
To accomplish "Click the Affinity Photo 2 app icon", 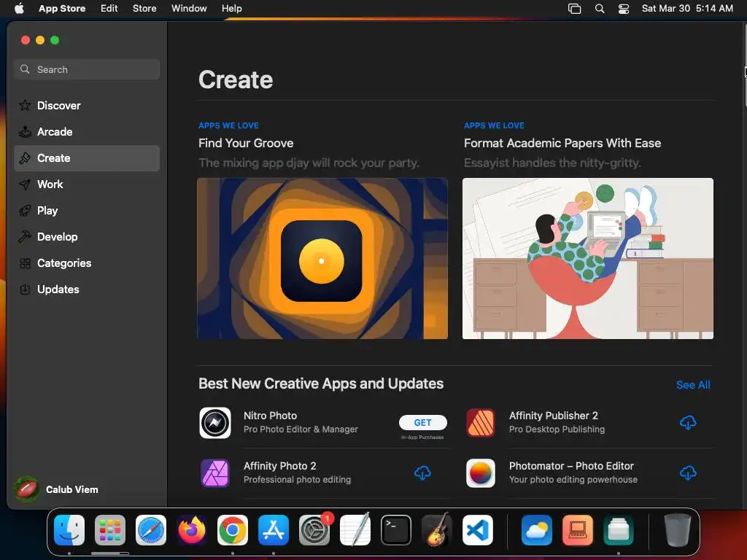I will (x=215, y=472).
